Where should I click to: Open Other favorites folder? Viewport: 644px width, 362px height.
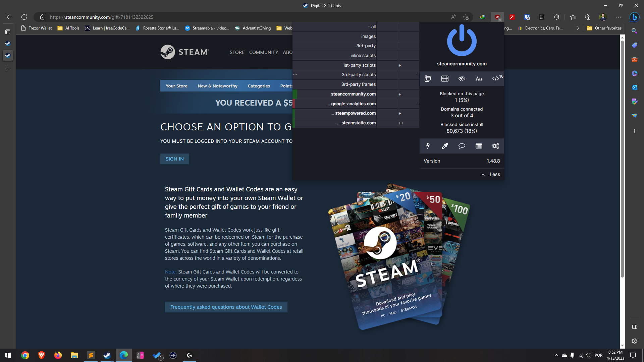coord(604,28)
